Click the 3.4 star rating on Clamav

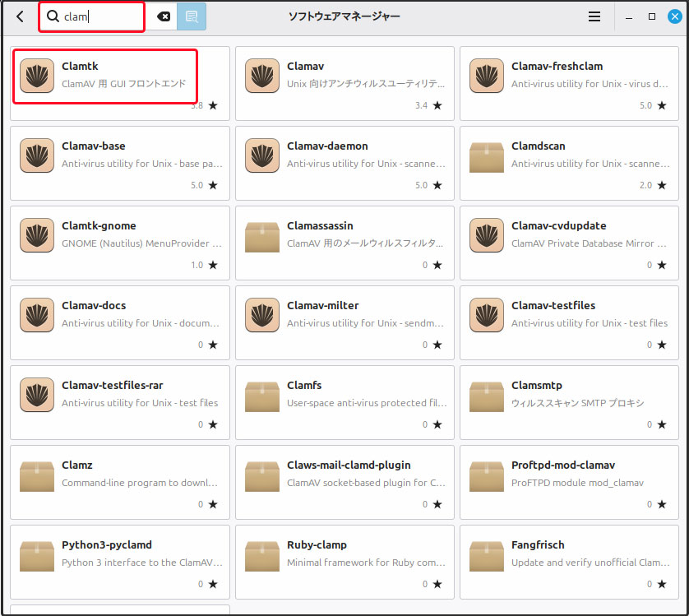tap(428, 105)
